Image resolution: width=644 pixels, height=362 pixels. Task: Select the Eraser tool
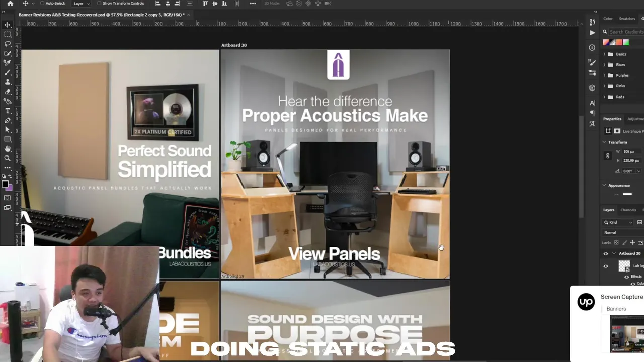pos(8,92)
